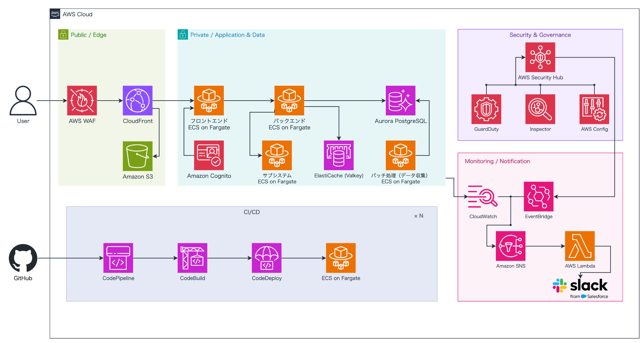Click the Aurora PostgreSQL database icon
The height and width of the screenshot is (343, 644).
[401, 101]
